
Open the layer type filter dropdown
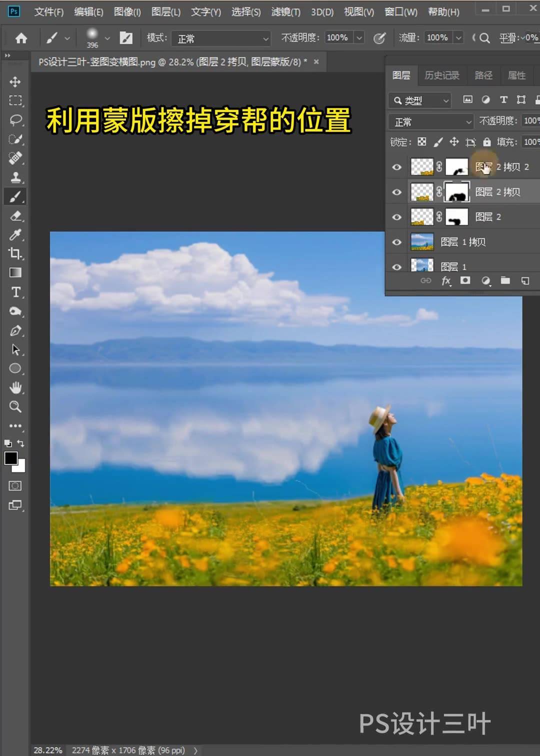pyautogui.click(x=419, y=100)
